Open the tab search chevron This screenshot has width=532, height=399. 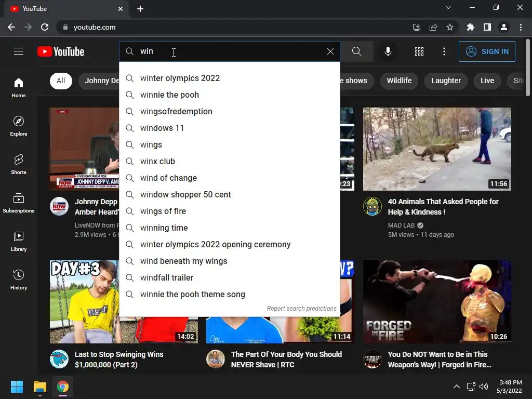(x=448, y=7)
